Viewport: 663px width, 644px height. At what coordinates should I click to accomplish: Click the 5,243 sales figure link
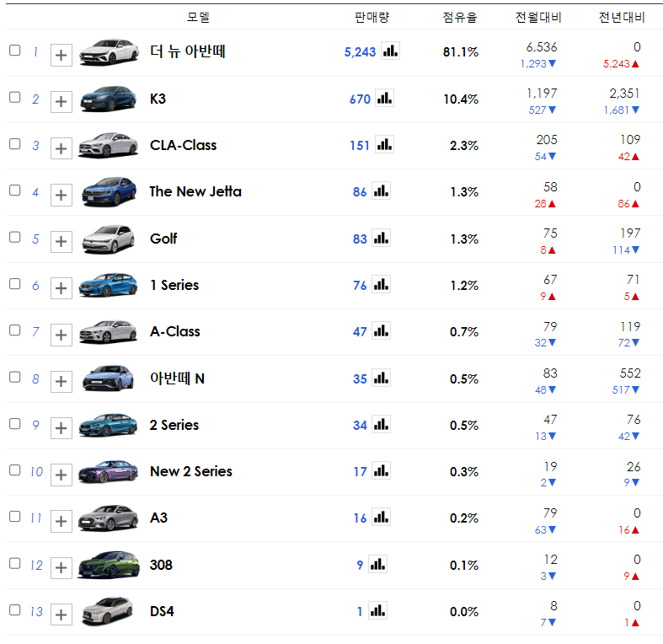[x=360, y=52]
